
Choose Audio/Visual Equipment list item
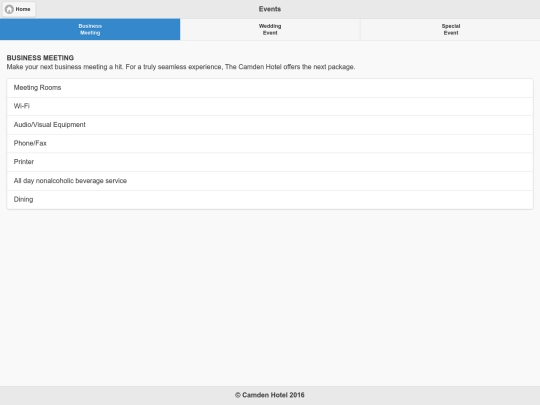[x=270, y=125]
